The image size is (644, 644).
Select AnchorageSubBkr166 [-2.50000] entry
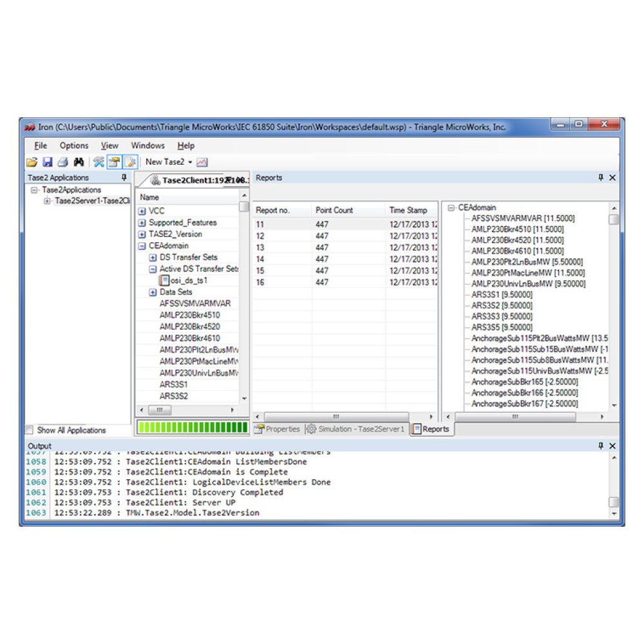coord(524,393)
